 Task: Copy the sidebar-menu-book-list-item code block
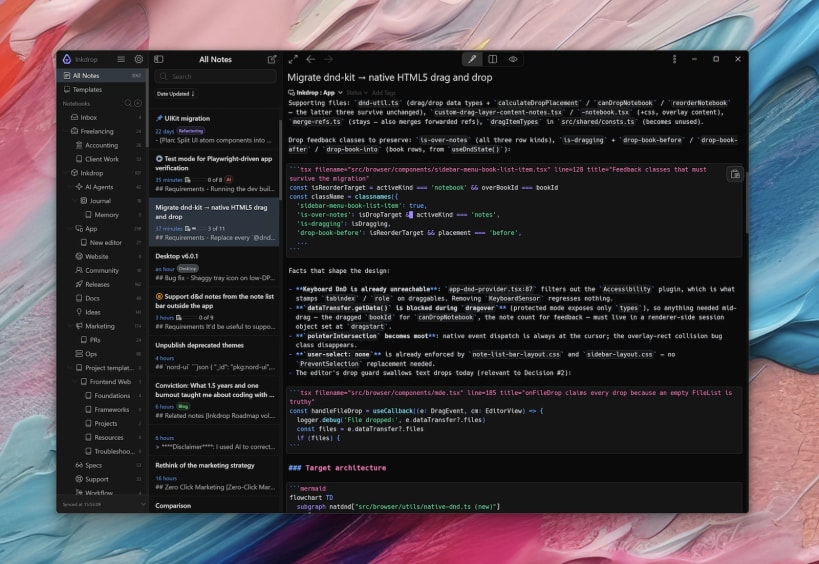[735, 174]
